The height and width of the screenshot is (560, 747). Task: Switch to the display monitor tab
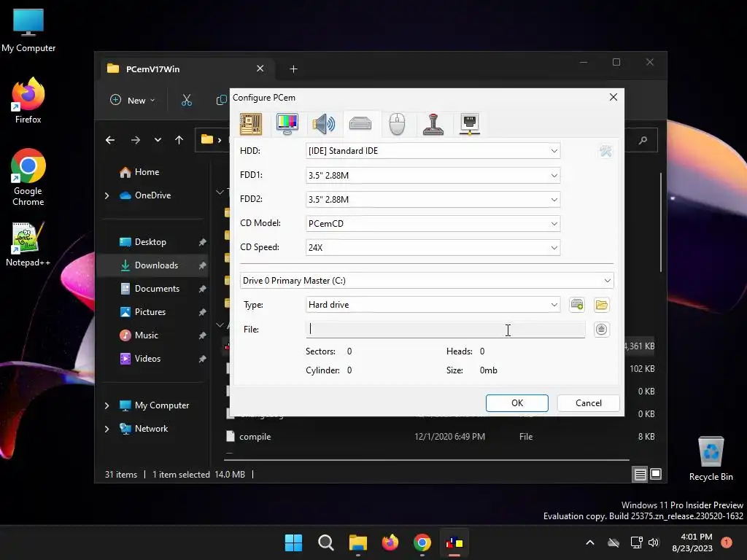click(x=287, y=124)
